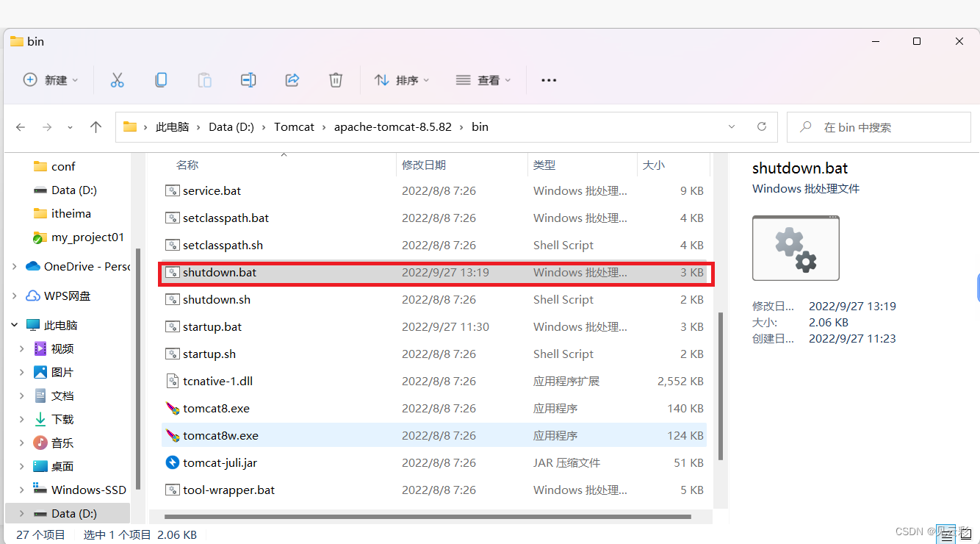Image resolution: width=980 pixels, height=544 pixels.
Task: Click the tomcat8w.exe file icon
Action: pyautogui.click(x=172, y=435)
